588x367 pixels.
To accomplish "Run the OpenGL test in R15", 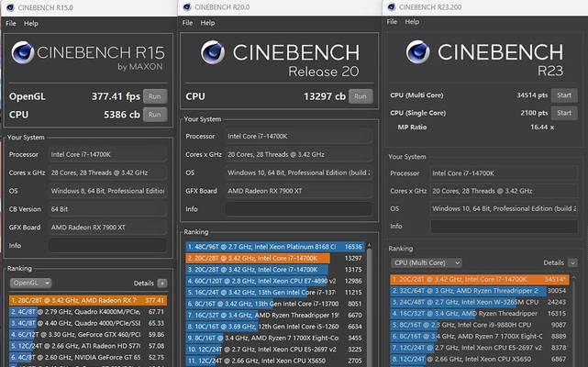I will [x=155, y=96].
